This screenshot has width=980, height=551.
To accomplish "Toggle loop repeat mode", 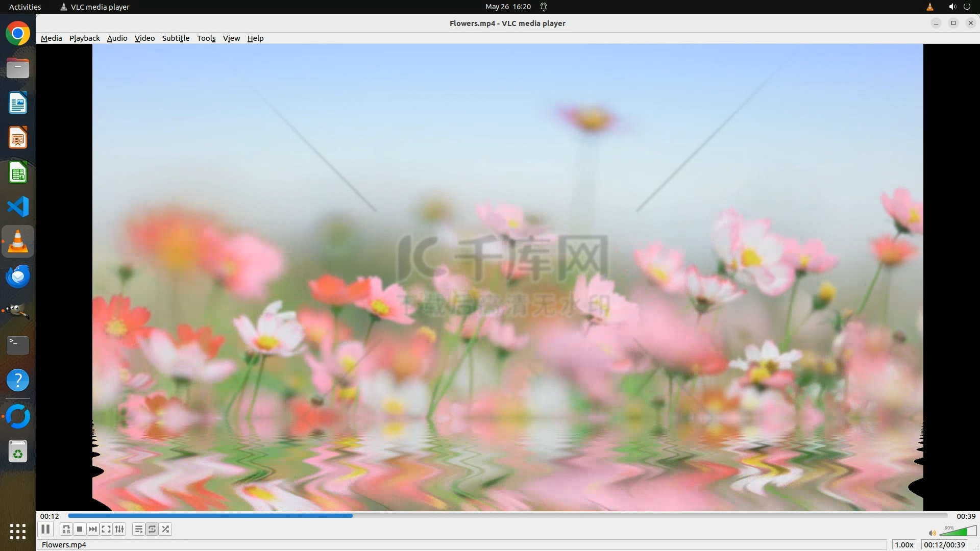I will 152,529.
